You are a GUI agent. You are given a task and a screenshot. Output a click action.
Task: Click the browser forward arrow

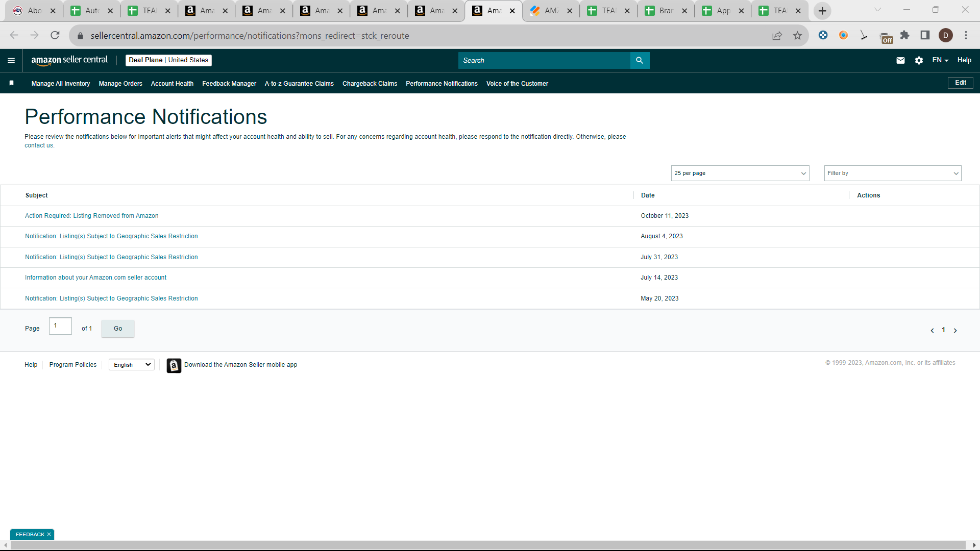tap(34, 35)
